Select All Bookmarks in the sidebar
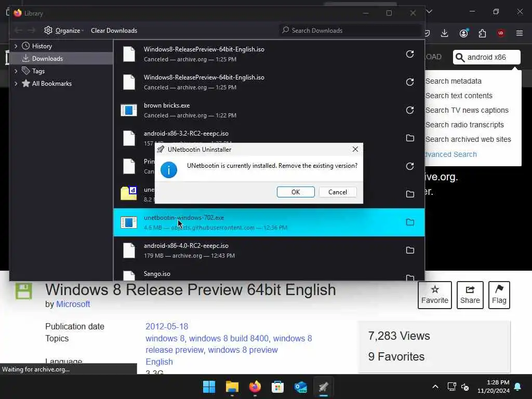This screenshot has height=399, width=532. point(51,84)
